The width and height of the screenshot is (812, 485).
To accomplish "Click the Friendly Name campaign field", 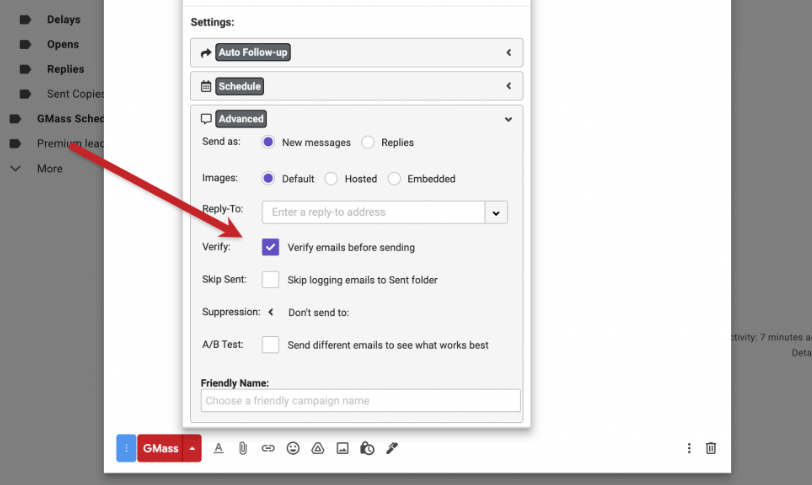I will point(360,401).
